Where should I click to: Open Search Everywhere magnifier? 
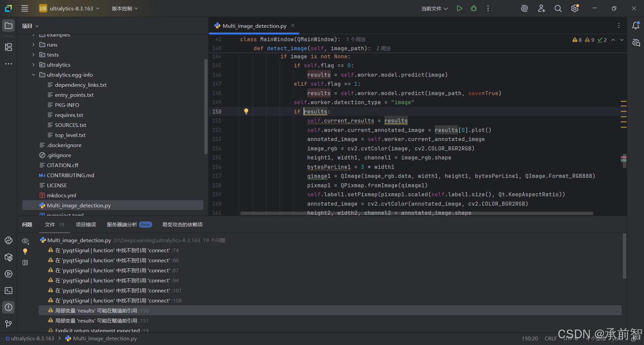click(x=558, y=8)
